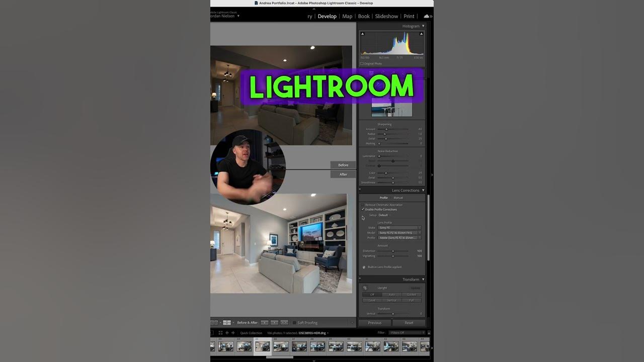
Task: Go back with filmstrip left arrow
Action: click(x=227, y=333)
